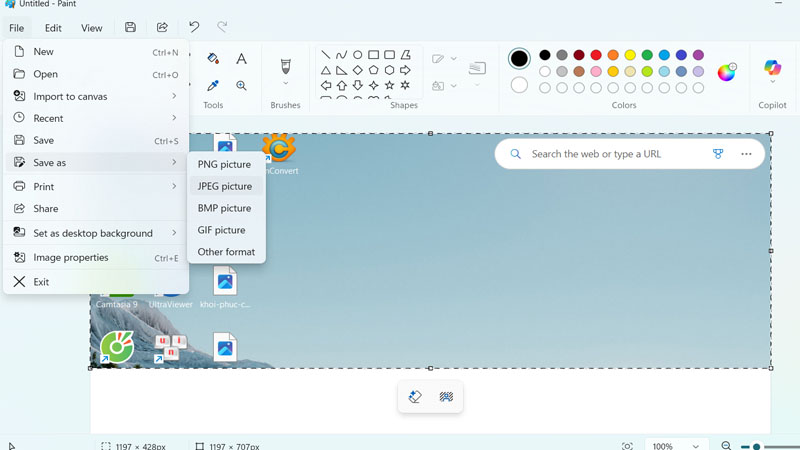Screen dimensions: 800x450
Task: Select the large white secondary color circle
Action: [519, 86]
